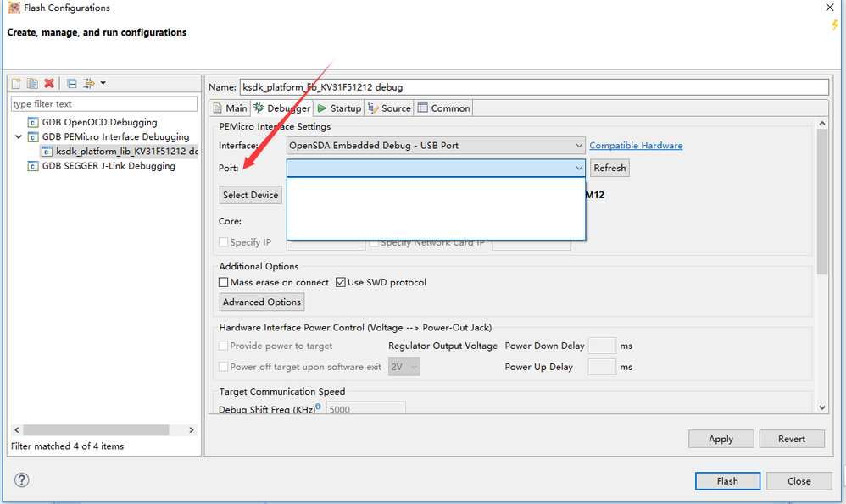This screenshot has width=846, height=504.
Task: Switch to the Source tab
Action: [x=389, y=108]
